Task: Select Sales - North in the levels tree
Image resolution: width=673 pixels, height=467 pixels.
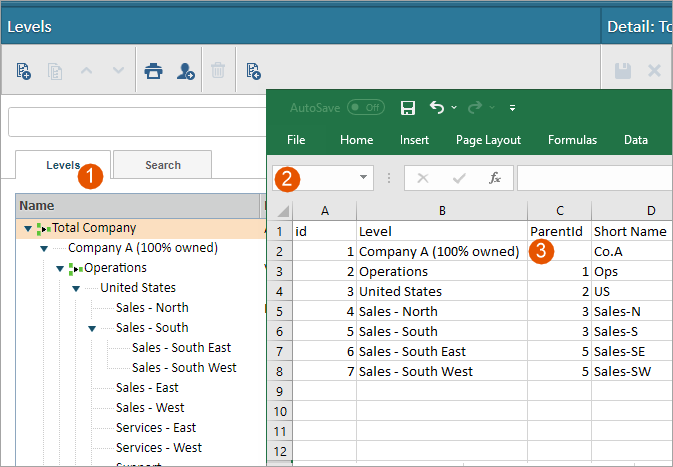Action: 152,308
